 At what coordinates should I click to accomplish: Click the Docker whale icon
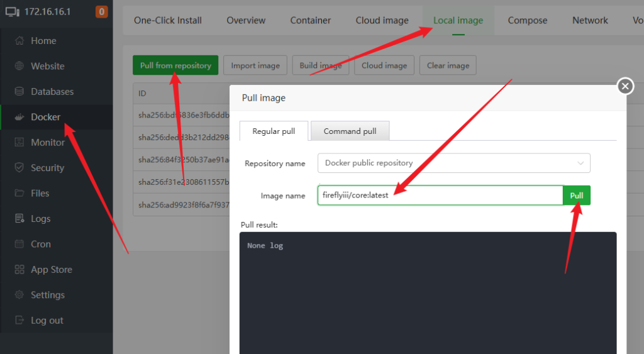19,117
